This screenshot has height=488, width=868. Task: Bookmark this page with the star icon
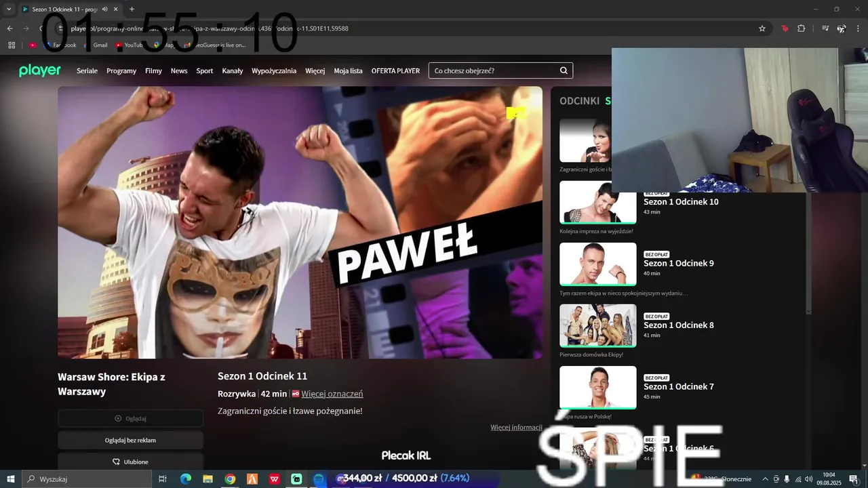point(762,28)
